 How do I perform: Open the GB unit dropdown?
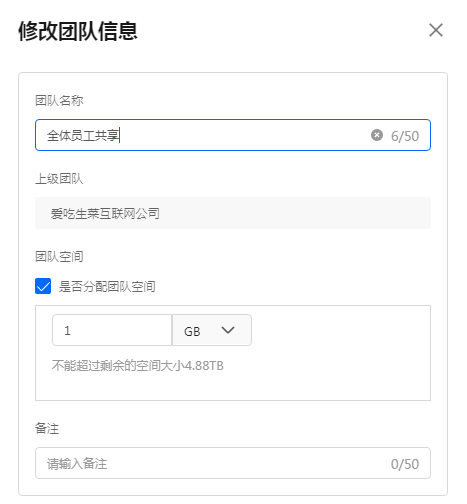pos(212,330)
